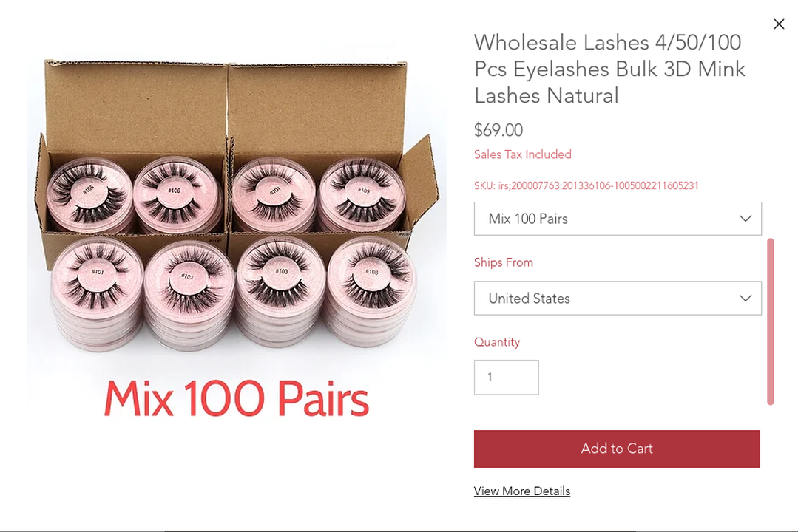Close the product quick view popup
Viewport: 798px width, 532px height.
[779, 24]
